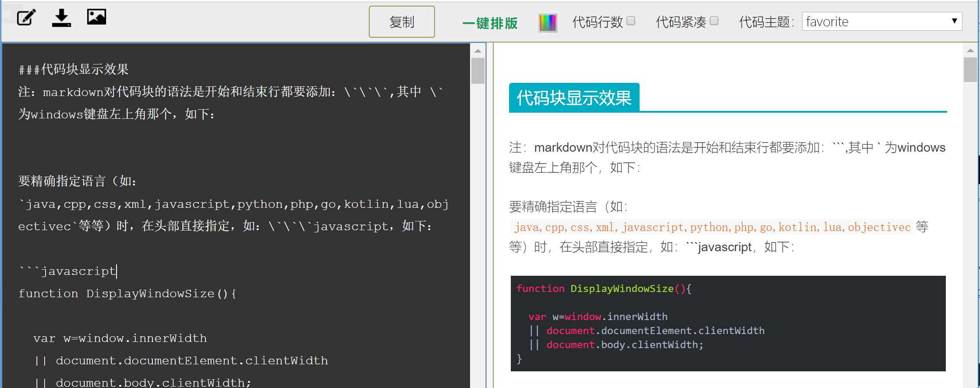Click the 代码紧凑 label text
The width and height of the screenshot is (980, 388).
pos(681,22)
